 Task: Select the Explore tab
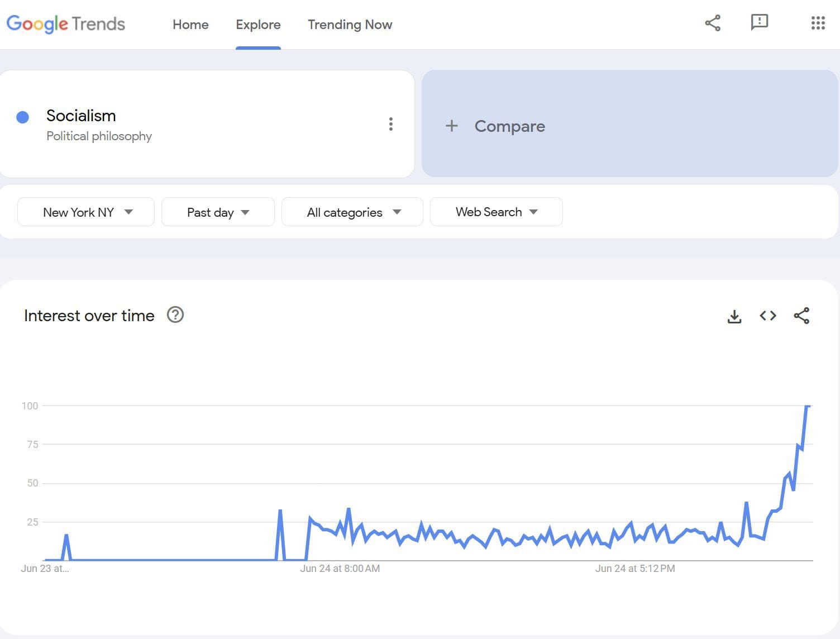point(258,25)
